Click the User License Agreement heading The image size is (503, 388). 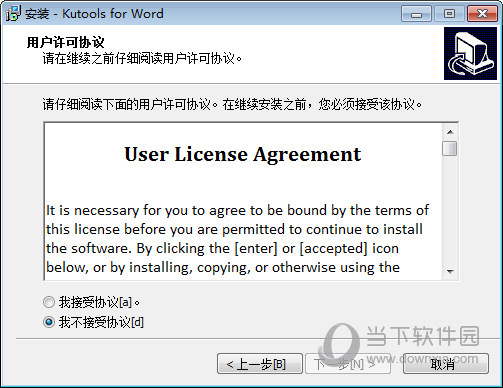[243, 154]
